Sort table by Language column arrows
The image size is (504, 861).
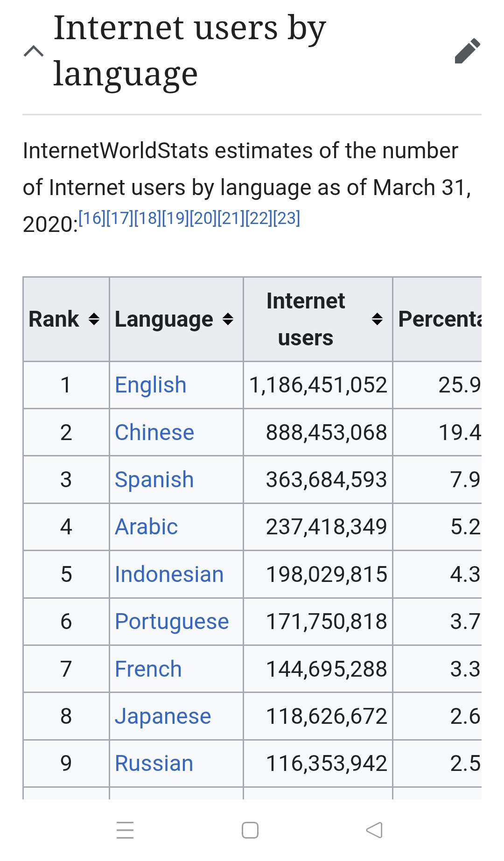(x=228, y=319)
